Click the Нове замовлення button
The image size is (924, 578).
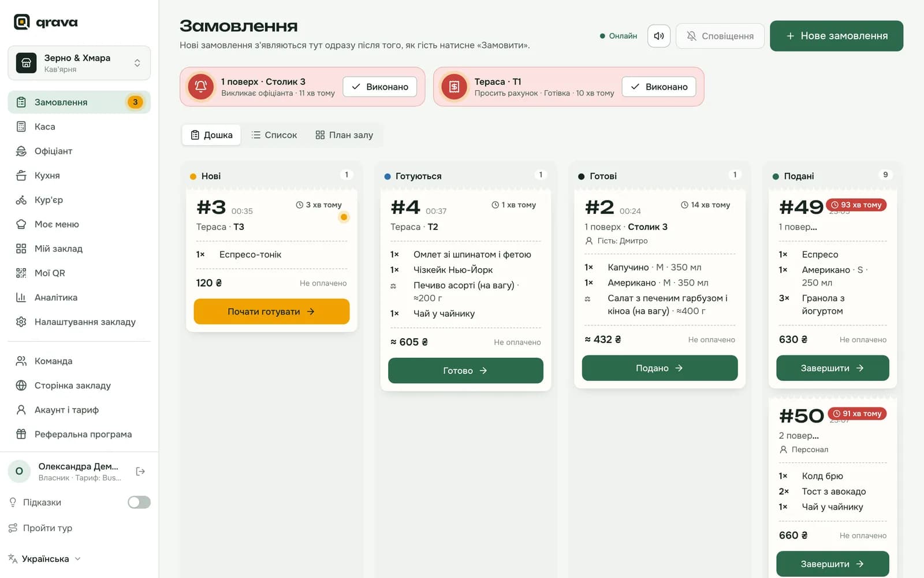pyautogui.click(x=836, y=36)
